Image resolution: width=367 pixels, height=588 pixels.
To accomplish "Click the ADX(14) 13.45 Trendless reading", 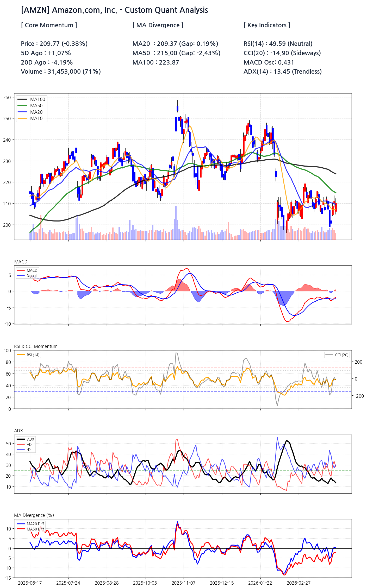I will tap(283, 72).
